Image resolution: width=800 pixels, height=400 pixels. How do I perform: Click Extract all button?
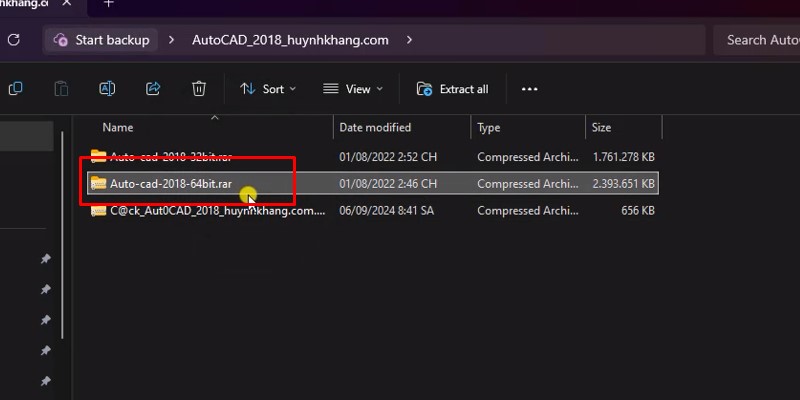[453, 89]
